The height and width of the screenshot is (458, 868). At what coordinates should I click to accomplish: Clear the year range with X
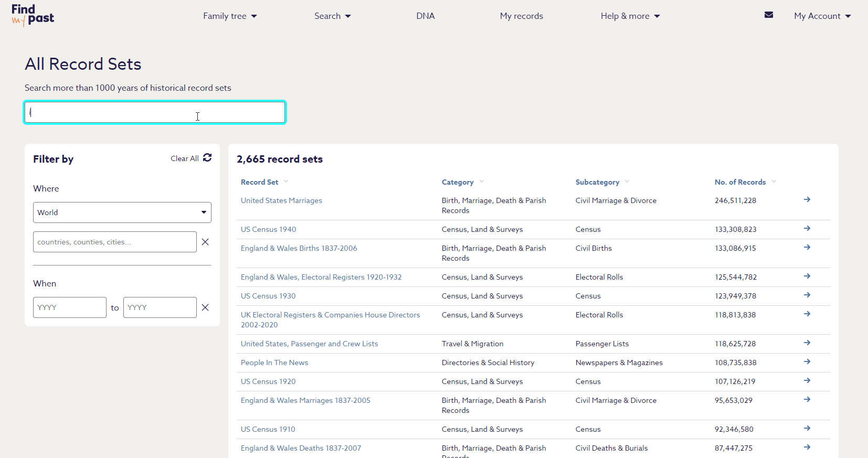click(205, 307)
